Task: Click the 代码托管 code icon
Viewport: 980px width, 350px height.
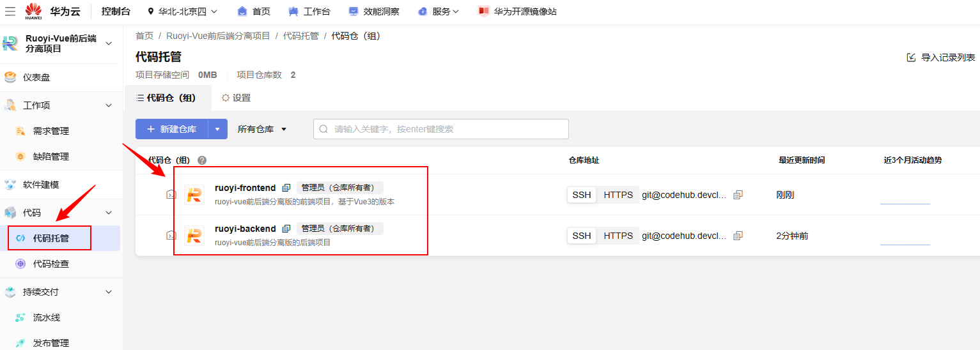Action: click(x=20, y=238)
